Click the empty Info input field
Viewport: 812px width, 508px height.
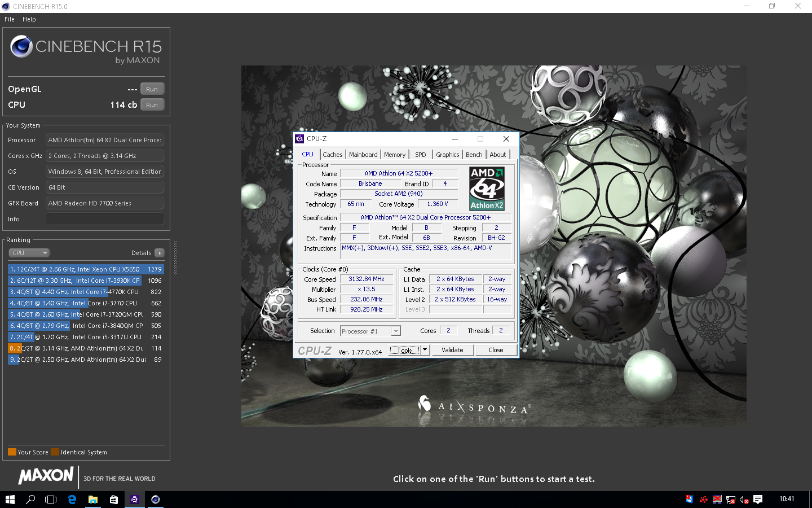(x=105, y=219)
